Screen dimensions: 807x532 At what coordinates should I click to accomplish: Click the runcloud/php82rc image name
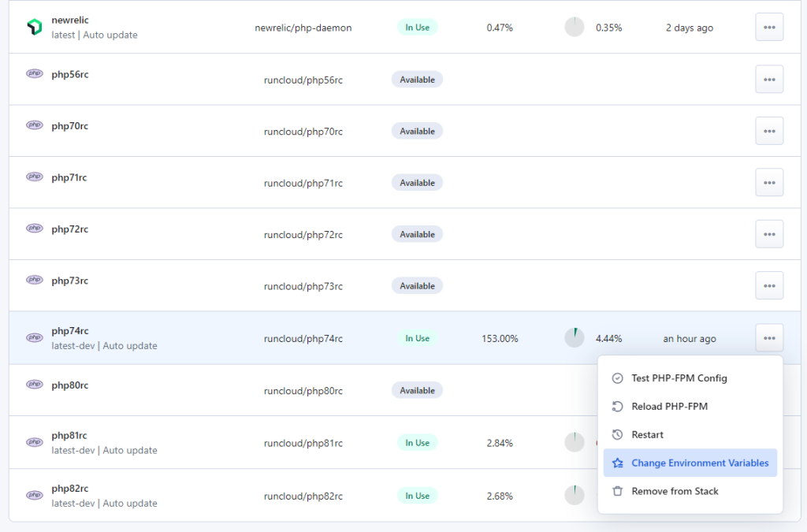tap(303, 496)
